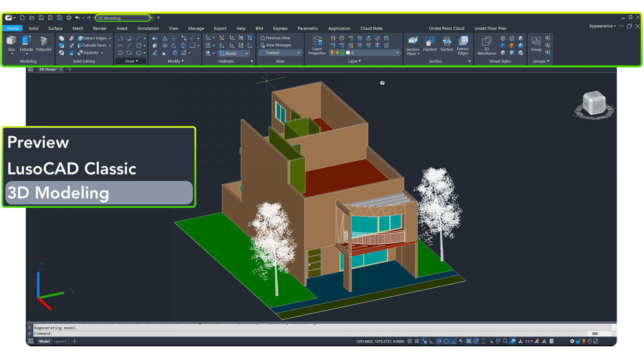Switch to the Render ribbon tab
This screenshot has width=644, height=362.
(x=100, y=29)
